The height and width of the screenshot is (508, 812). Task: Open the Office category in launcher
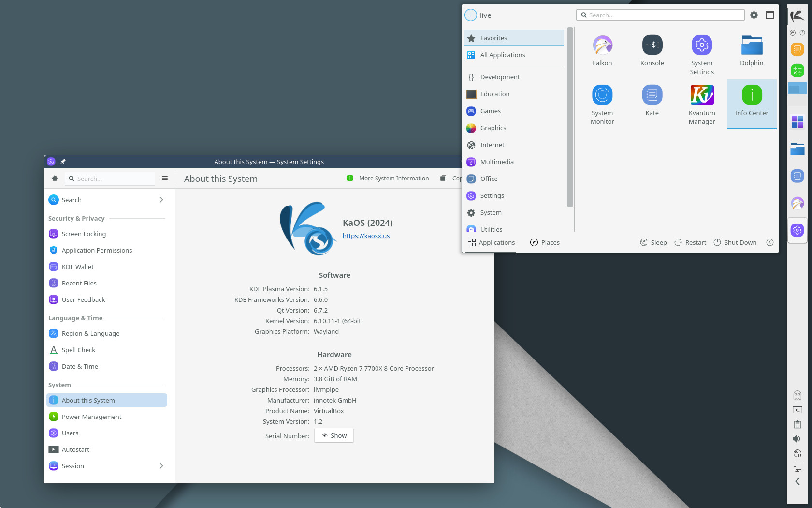point(514,179)
